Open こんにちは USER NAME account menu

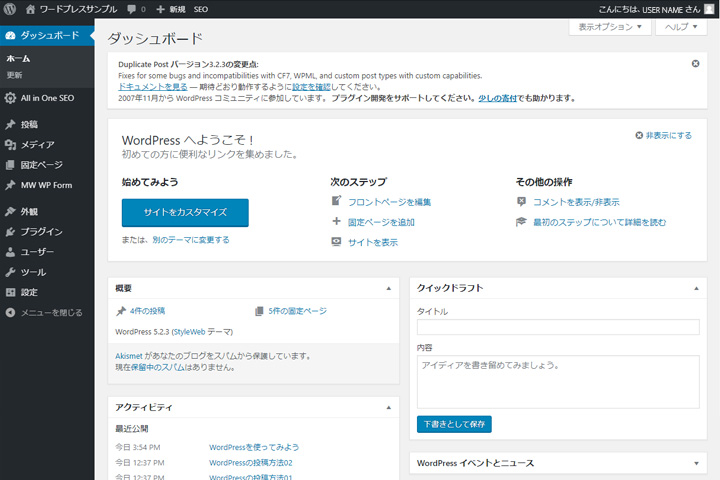(649, 9)
